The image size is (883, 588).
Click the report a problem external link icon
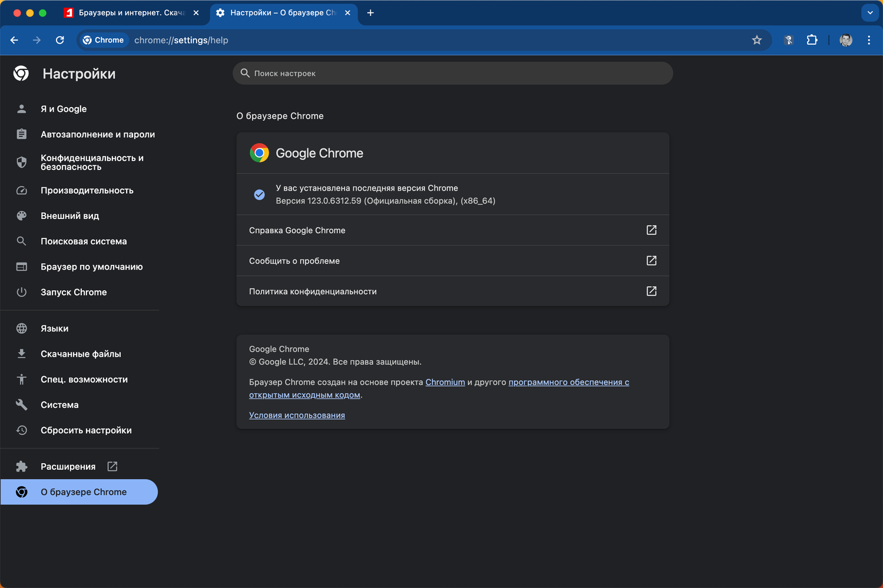tap(651, 261)
